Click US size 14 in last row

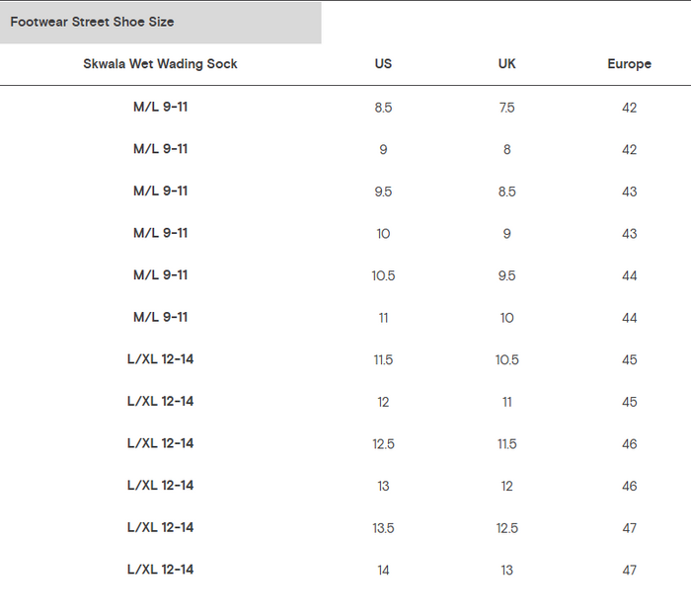(383, 571)
